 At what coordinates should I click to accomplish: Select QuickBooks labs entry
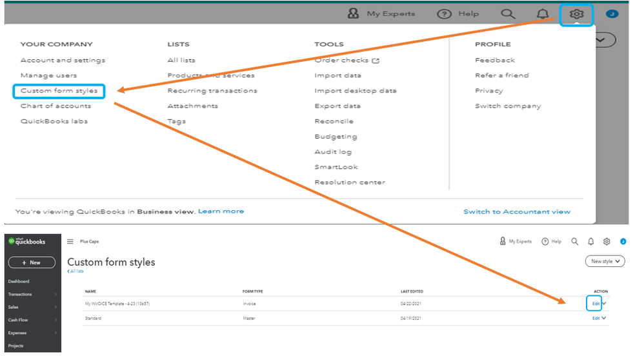coord(54,121)
